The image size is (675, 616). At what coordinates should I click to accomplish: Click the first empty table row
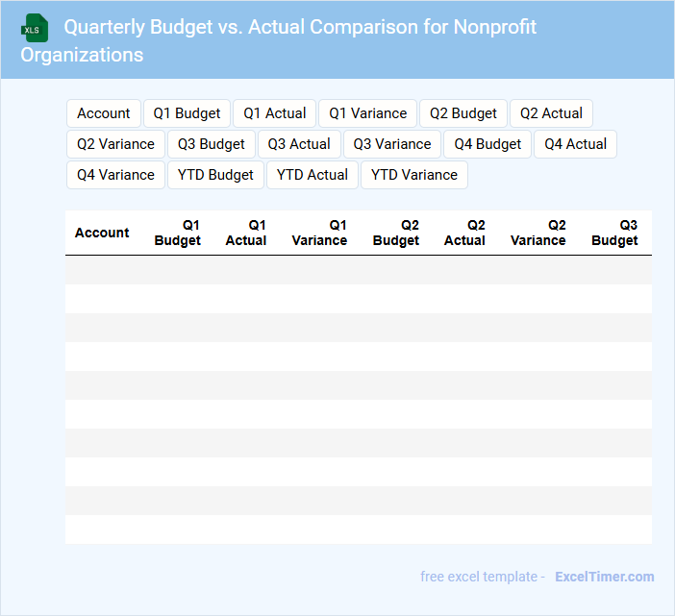358,270
